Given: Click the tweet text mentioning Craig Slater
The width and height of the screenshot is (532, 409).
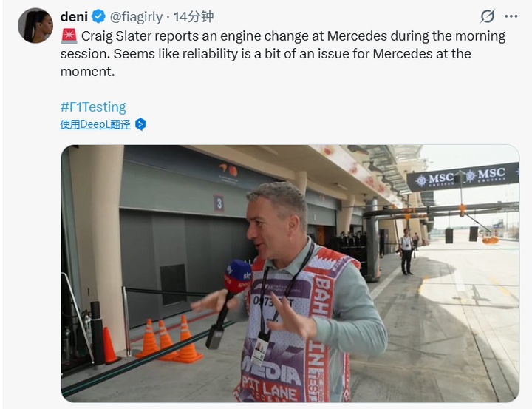Looking at the screenshot, I should [283, 54].
